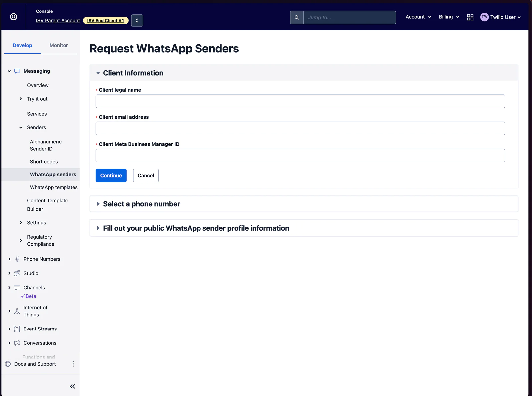Image resolution: width=532 pixels, height=396 pixels.
Task: Collapse the Client Information section
Action: (98, 73)
